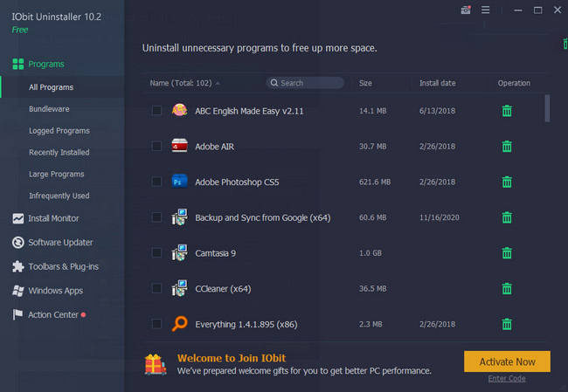Click the CCleaner program icon

pos(179,288)
